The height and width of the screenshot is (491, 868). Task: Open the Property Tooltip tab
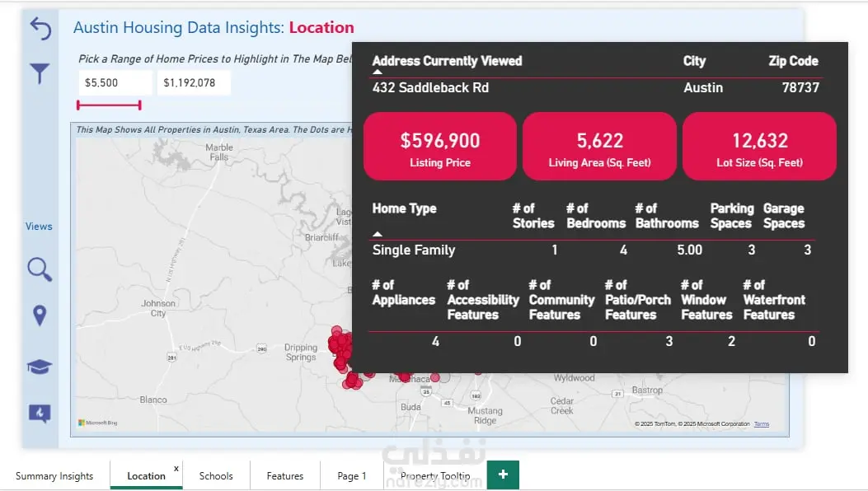click(x=435, y=476)
